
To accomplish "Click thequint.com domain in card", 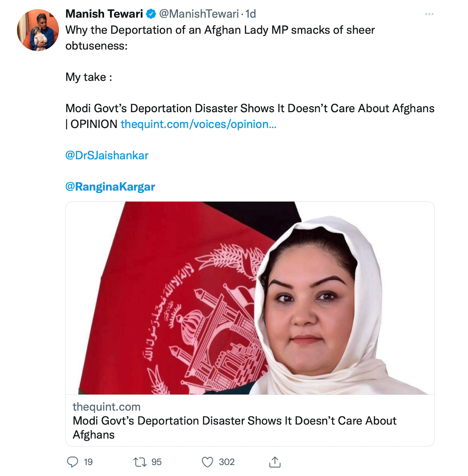I will point(107,407).
